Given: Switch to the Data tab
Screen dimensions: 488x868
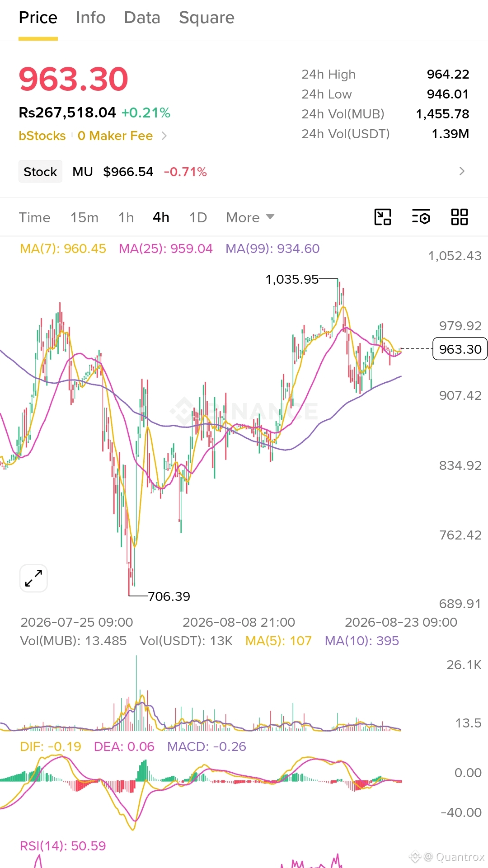Looking at the screenshot, I should click(142, 18).
